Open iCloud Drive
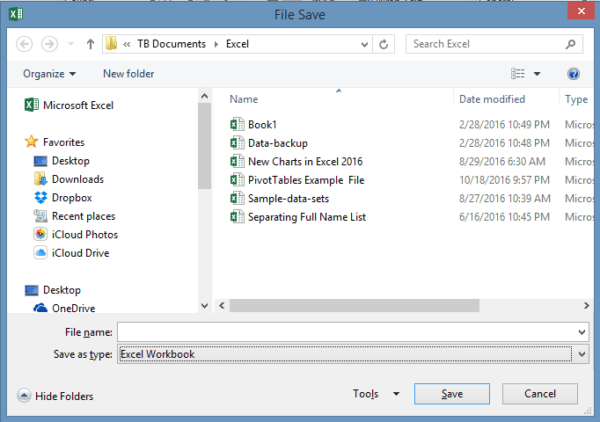Image resolution: width=600 pixels, height=422 pixels. click(x=80, y=253)
